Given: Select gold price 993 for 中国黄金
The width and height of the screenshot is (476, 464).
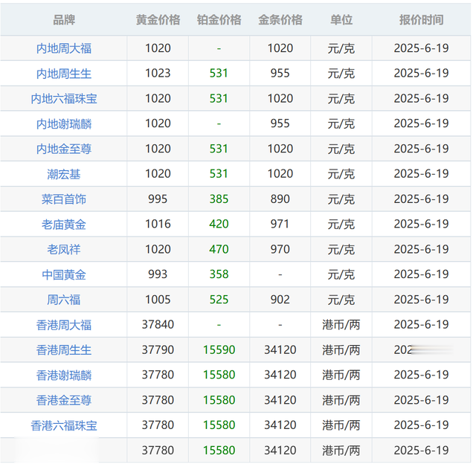Looking at the screenshot, I should pos(158,274).
